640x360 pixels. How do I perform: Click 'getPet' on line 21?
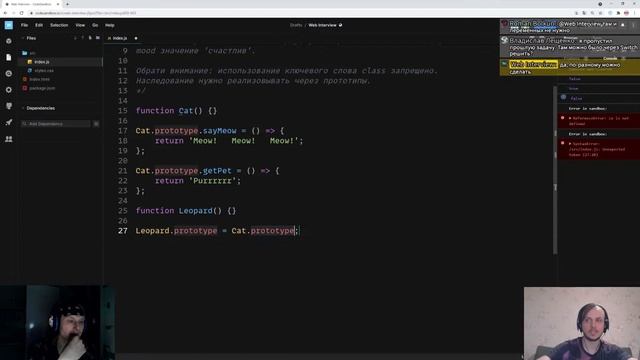[x=217, y=171]
